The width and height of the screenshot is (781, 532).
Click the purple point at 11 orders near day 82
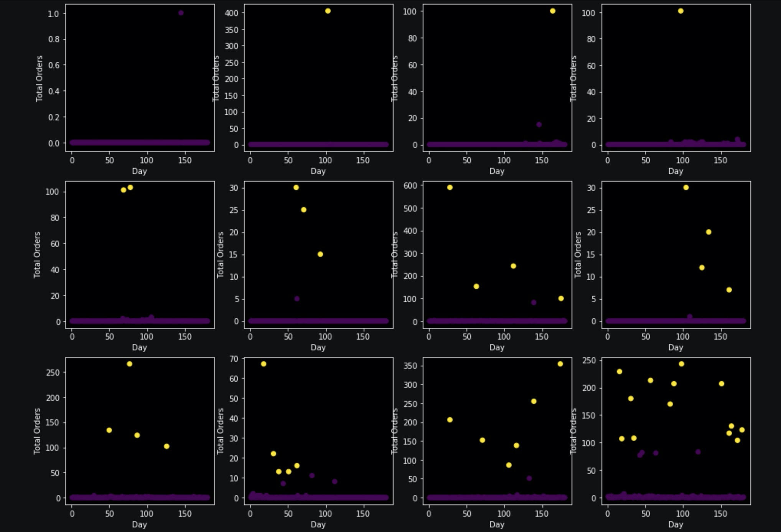pyautogui.click(x=311, y=475)
